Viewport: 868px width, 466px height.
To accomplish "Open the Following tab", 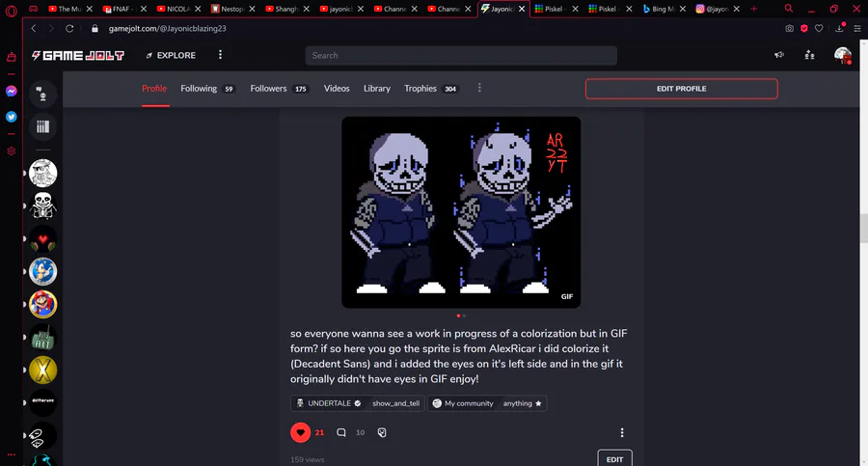I will (x=208, y=89).
